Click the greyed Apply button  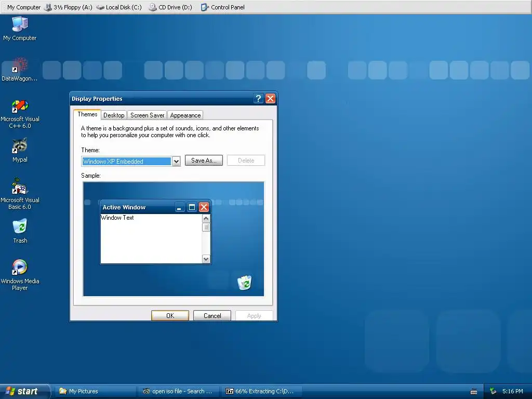point(254,315)
